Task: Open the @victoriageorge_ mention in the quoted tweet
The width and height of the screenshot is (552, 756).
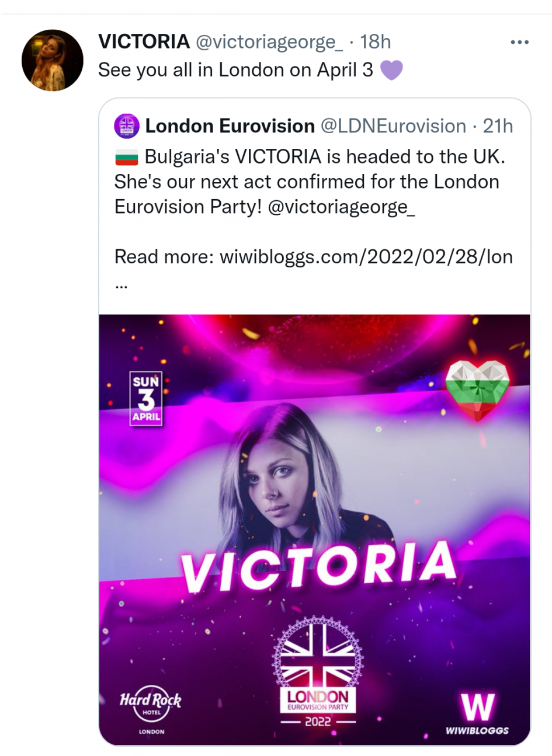Action: coord(341,207)
